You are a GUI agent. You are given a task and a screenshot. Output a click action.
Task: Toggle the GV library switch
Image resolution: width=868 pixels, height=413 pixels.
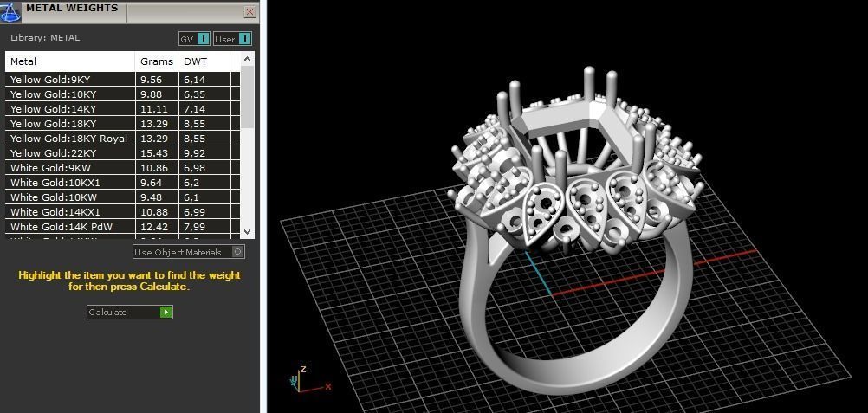pyautogui.click(x=204, y=39)
